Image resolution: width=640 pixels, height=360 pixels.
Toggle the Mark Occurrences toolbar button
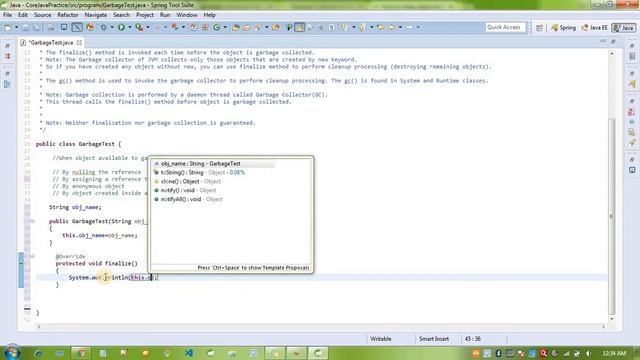(x=300, y=27)
